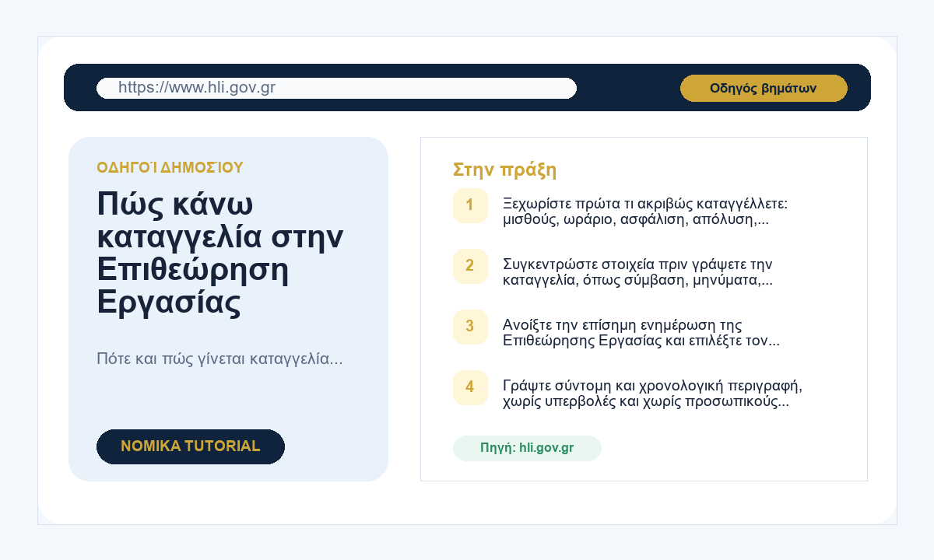Click the URL field showing https://www.hli.gov.gr

(336, 88)
